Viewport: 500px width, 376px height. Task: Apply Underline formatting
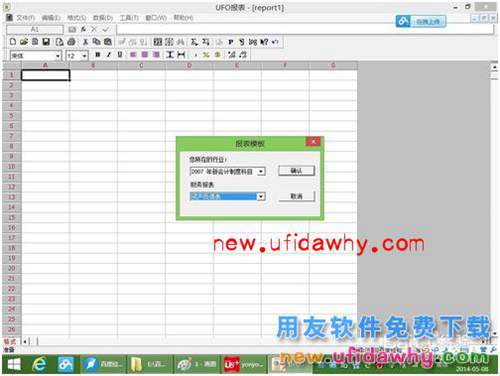(x=120, y=55)
